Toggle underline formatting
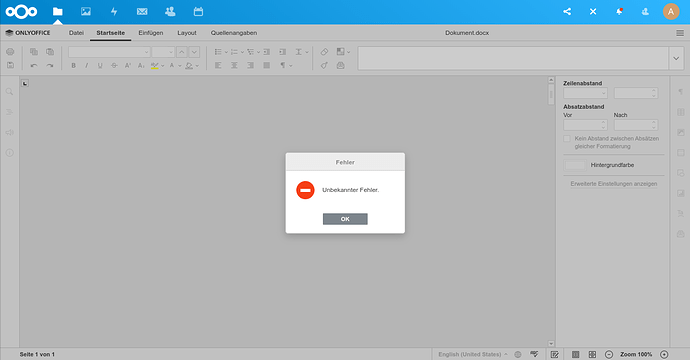The width and height of the screenshot is (690, 360). point(100,66)
